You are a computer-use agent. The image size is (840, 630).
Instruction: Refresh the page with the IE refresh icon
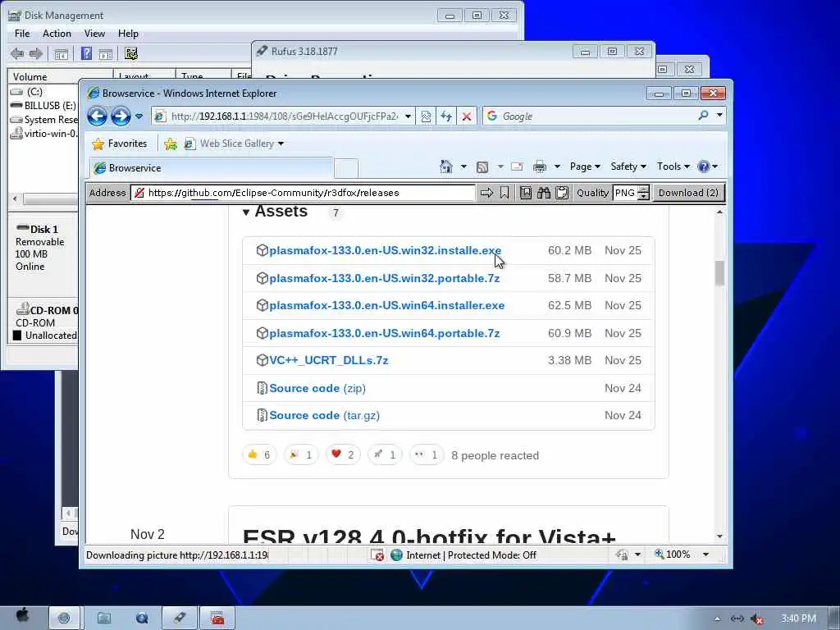pyautogui.click(x=446, y=116)
